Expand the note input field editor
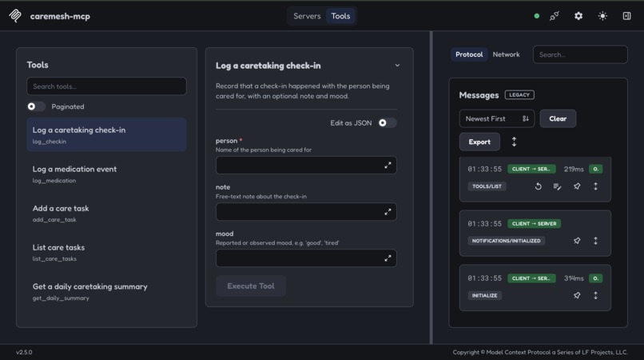 [x=388, y=212]
